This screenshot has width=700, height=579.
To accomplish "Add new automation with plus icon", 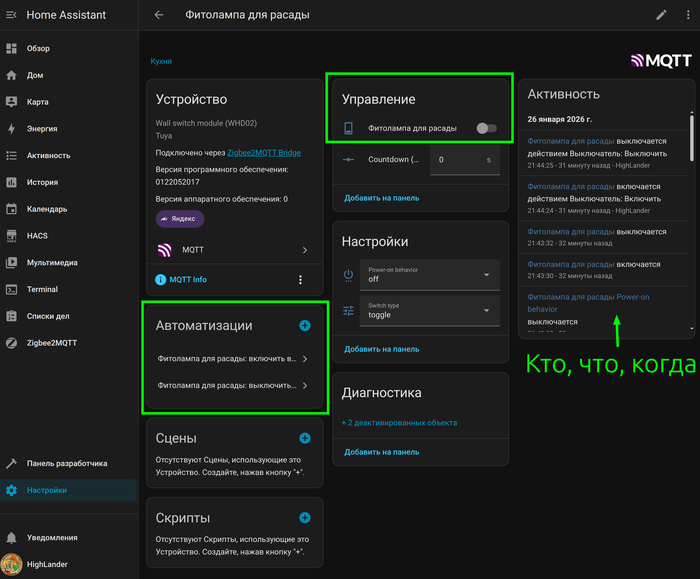I will [305, 326].
